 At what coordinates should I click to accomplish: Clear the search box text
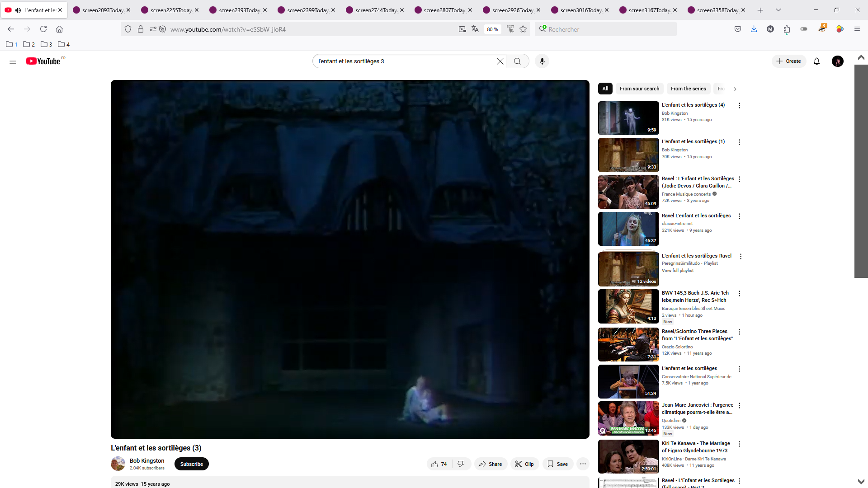click(500, 61)
